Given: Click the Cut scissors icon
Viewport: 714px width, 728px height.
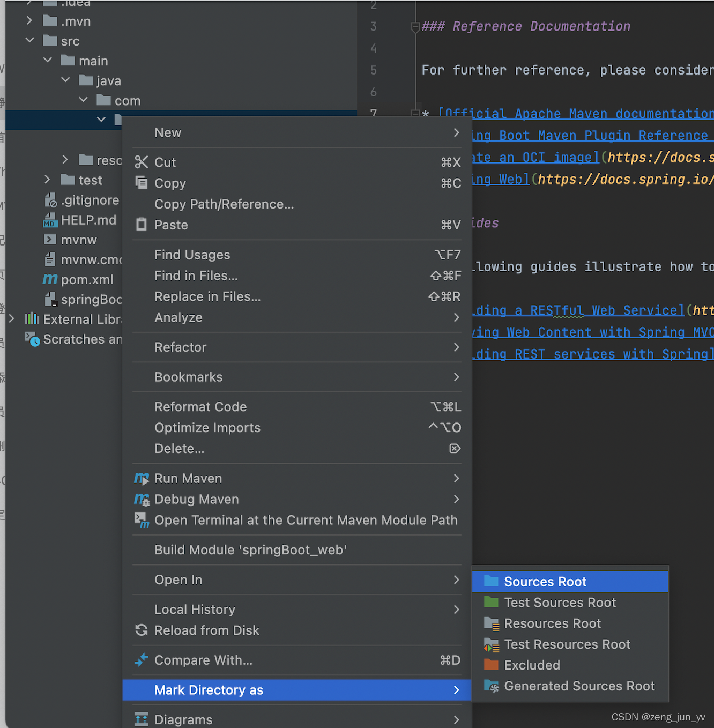Looking at the screenshot, I should tap(142, 162).
